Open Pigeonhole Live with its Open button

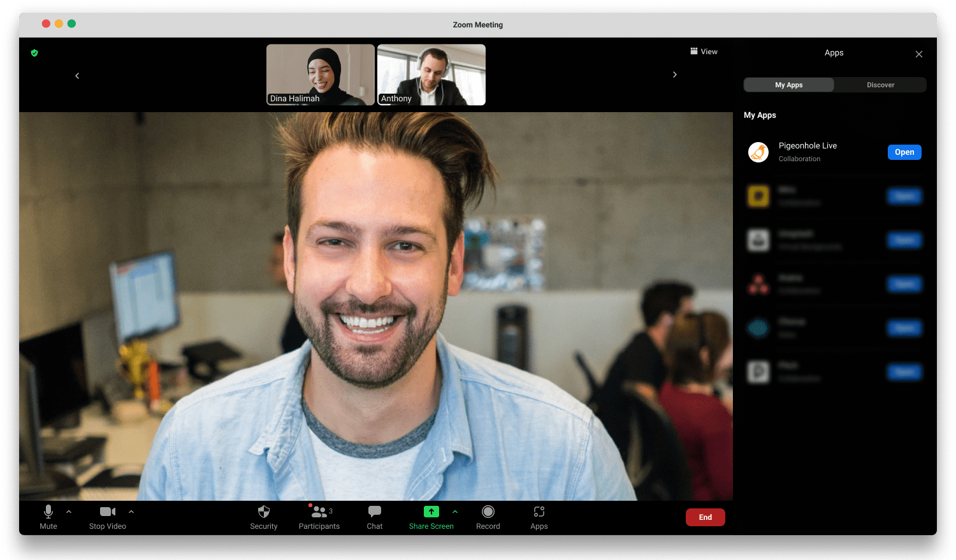tap(904, 152)
